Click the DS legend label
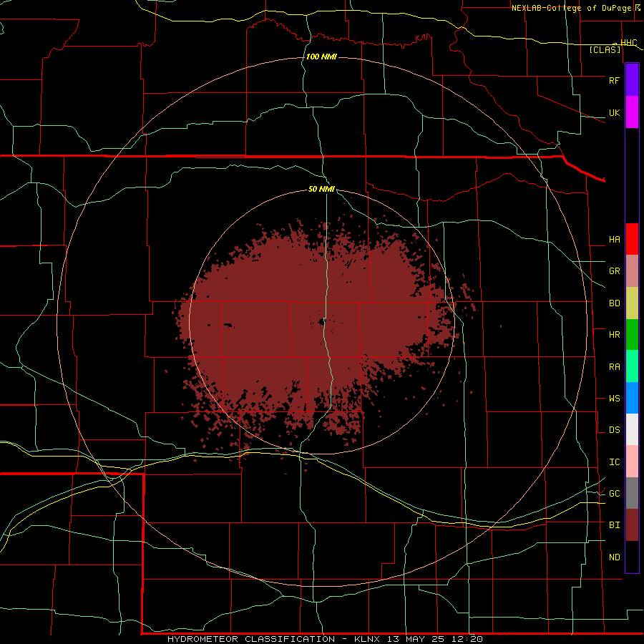The width and height of the screenshot is (644, 644). point(614,430)
